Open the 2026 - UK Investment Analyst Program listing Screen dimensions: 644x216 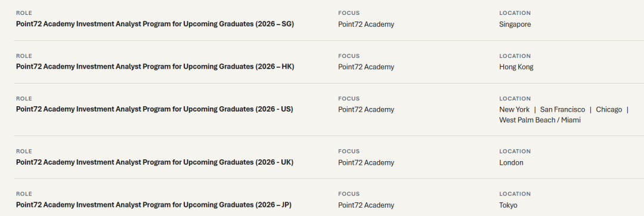154,162
